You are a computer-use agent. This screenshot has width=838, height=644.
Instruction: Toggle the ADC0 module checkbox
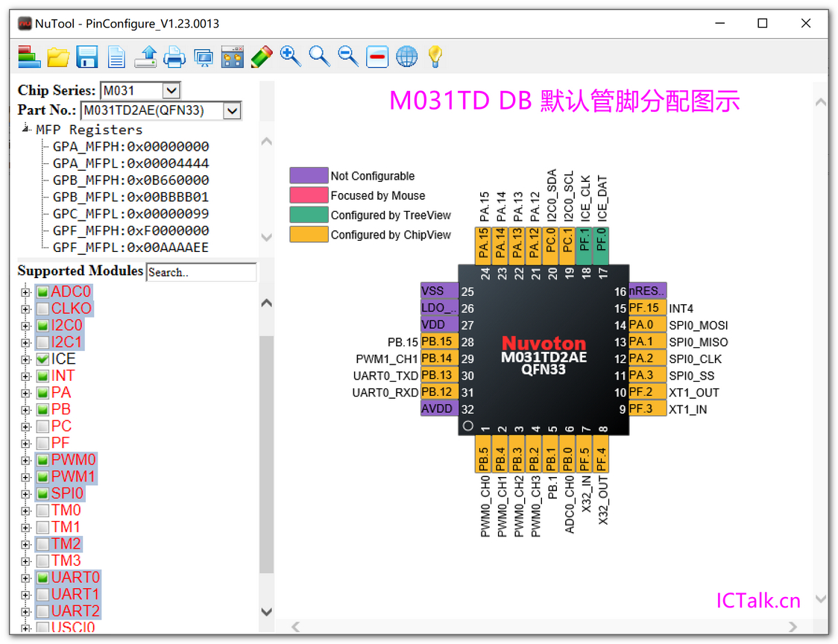43,292
